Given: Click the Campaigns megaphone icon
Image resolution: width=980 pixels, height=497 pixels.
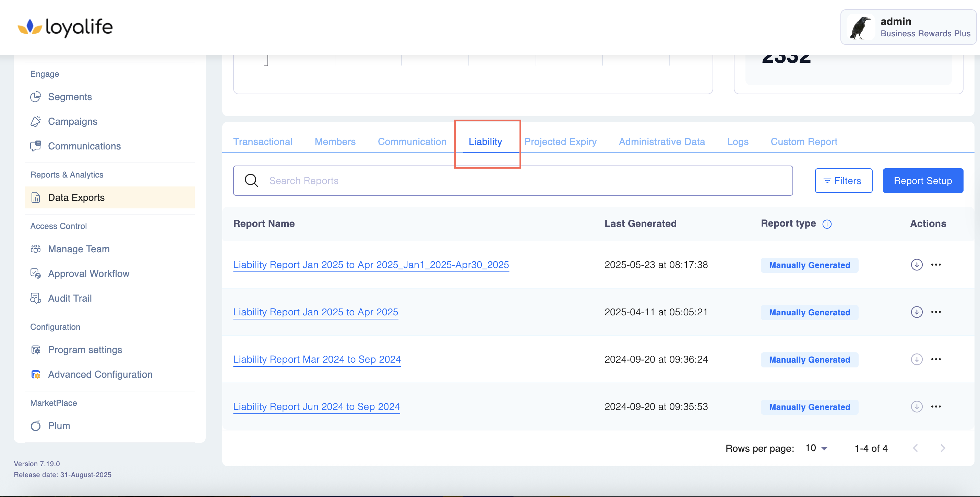Looking at the screenshot, I should [35, 121].
